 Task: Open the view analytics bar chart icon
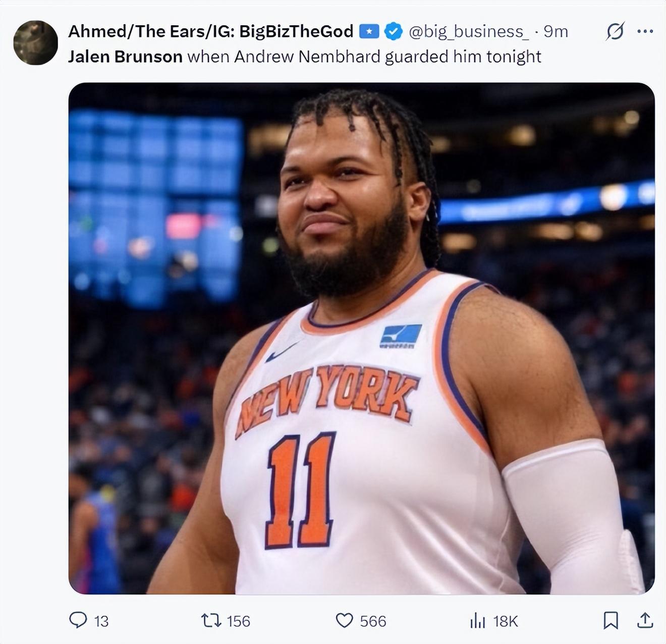tap(477, 620)
